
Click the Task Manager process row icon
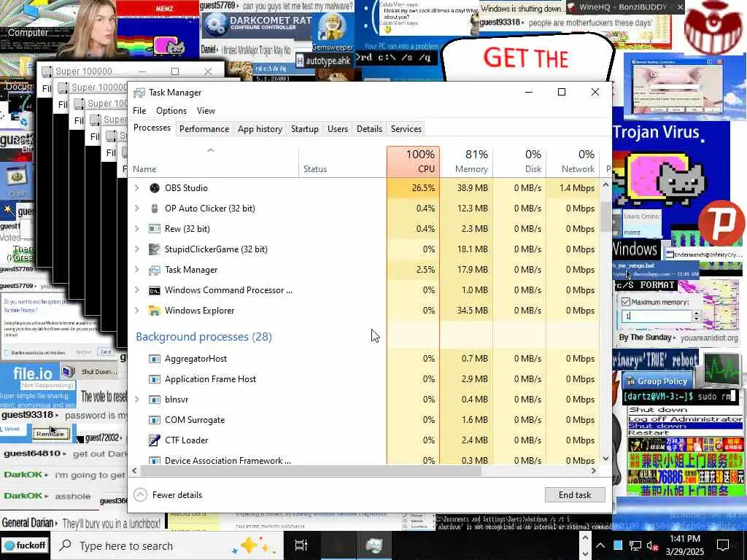[155, 270]
